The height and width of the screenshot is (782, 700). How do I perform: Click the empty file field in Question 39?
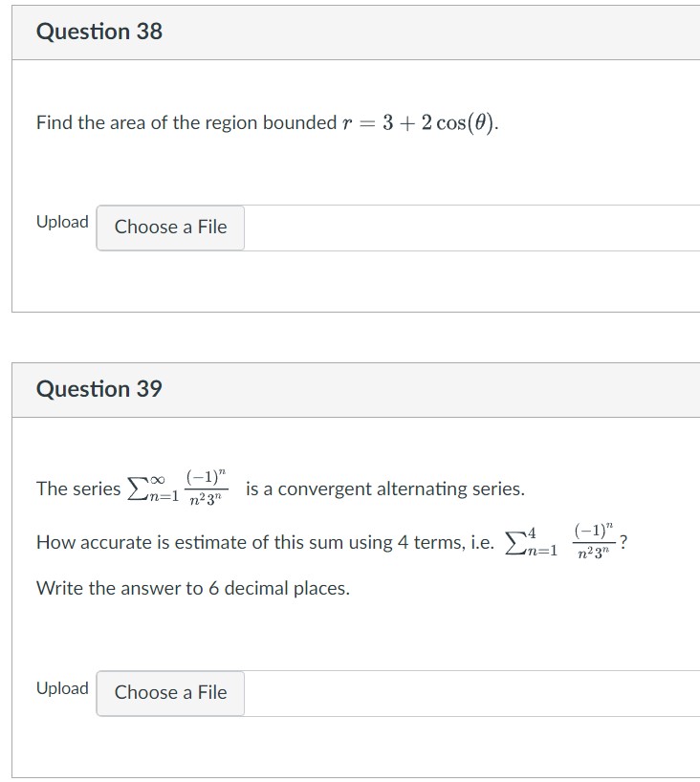tap(470, 693)
